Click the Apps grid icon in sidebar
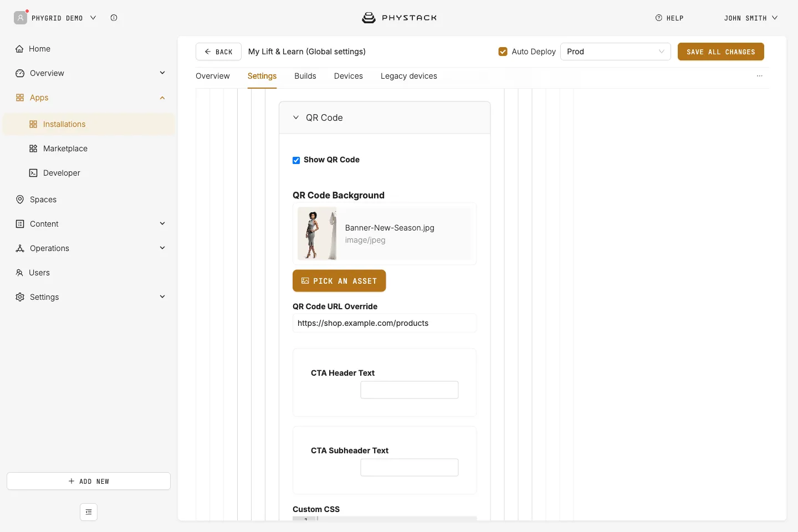The image size is (798, 532). (x=20, y=98)
